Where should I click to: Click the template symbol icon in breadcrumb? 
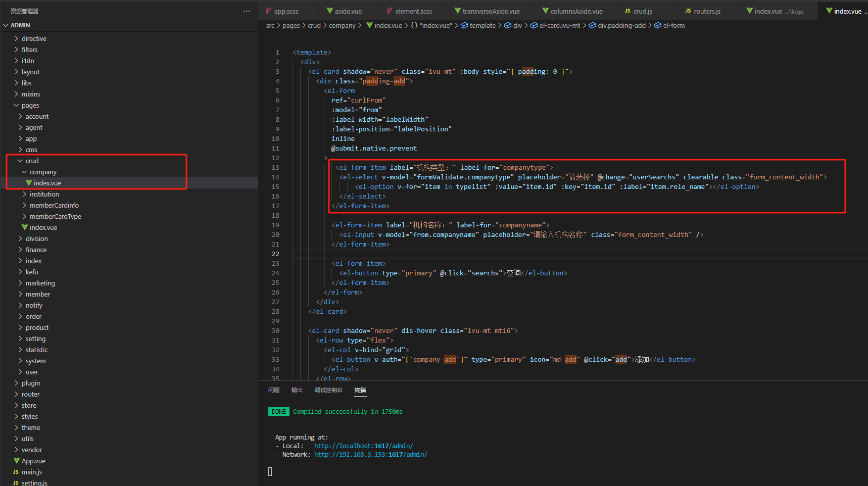tap(464, 25)
